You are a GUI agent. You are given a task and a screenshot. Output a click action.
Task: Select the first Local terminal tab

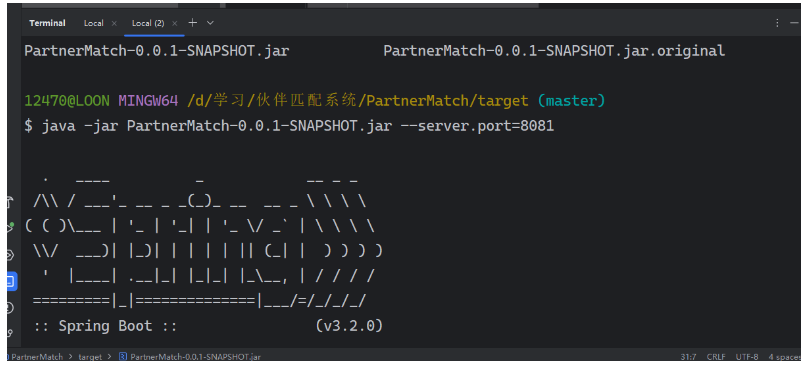click(94, 23)
